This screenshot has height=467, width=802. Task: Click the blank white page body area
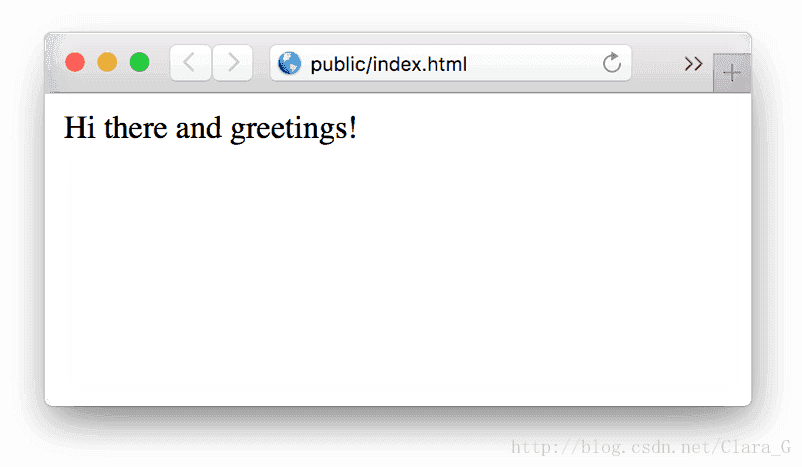click(398, 271)
